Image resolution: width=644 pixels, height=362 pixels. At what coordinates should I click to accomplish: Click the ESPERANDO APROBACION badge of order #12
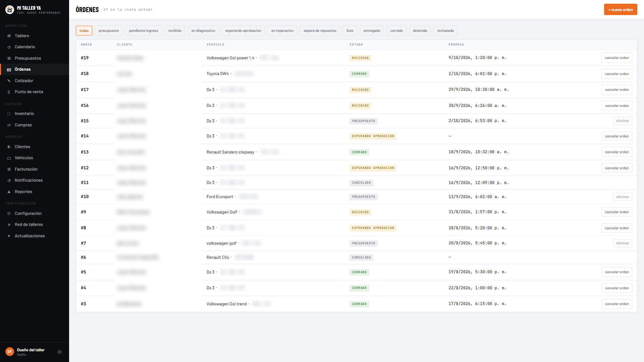point(373,168)
